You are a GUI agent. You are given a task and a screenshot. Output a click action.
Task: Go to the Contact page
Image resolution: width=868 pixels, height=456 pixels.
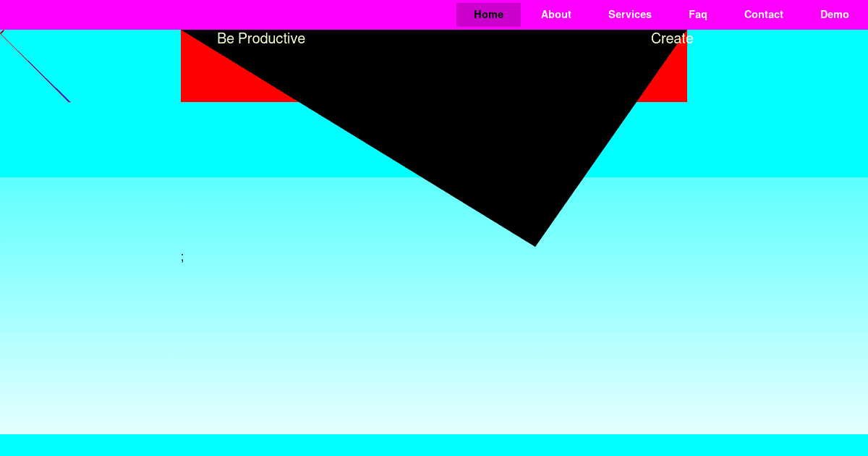click(764, 14)
